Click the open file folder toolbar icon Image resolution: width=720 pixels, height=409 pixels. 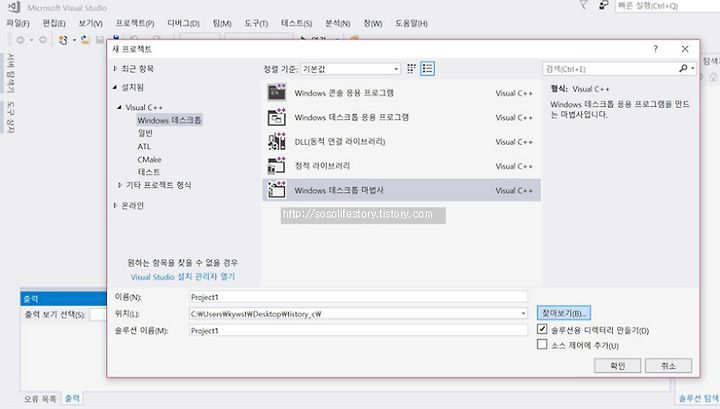pyautogui.click(x=86, y=40)
